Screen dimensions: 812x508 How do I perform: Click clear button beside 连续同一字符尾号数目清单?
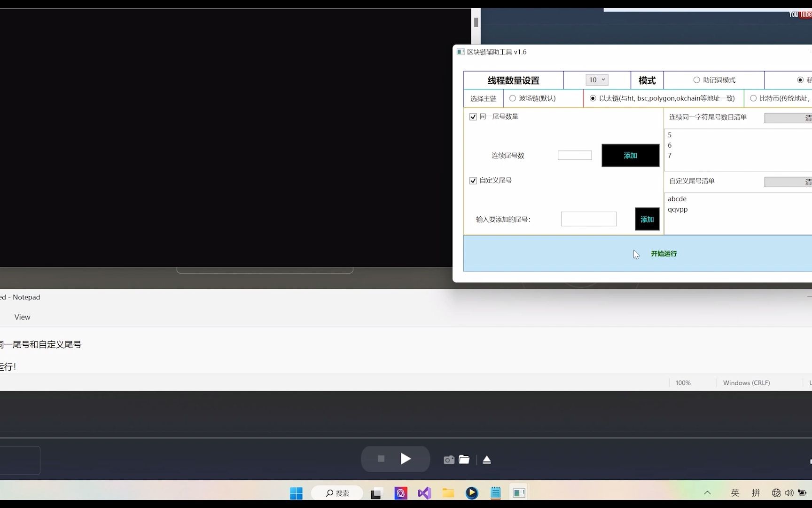point(789,118)
